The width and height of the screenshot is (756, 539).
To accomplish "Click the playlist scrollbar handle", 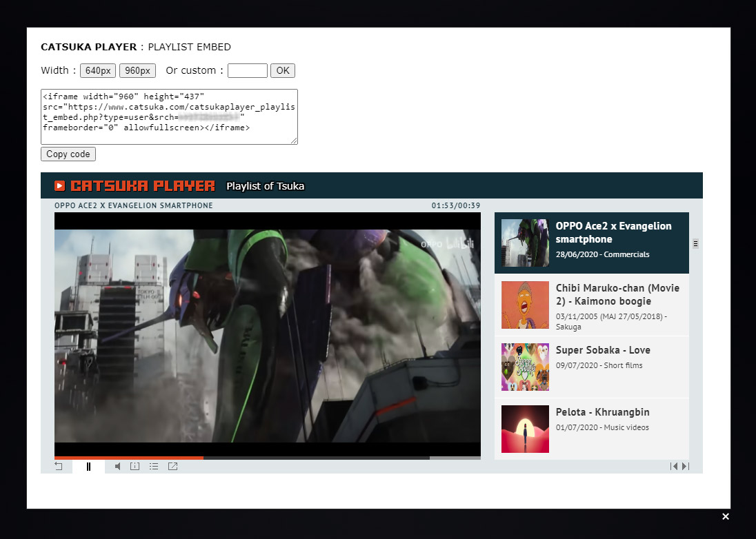I will [x=695, y=244].
